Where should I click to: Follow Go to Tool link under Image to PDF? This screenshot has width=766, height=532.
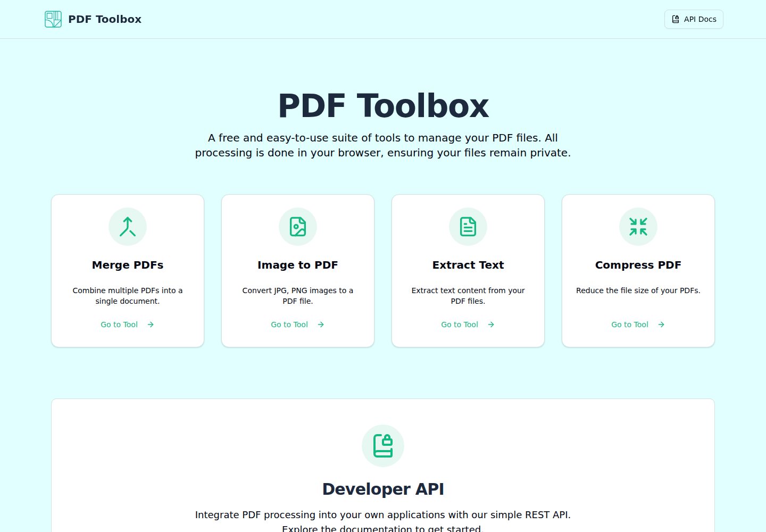point(298,325)
